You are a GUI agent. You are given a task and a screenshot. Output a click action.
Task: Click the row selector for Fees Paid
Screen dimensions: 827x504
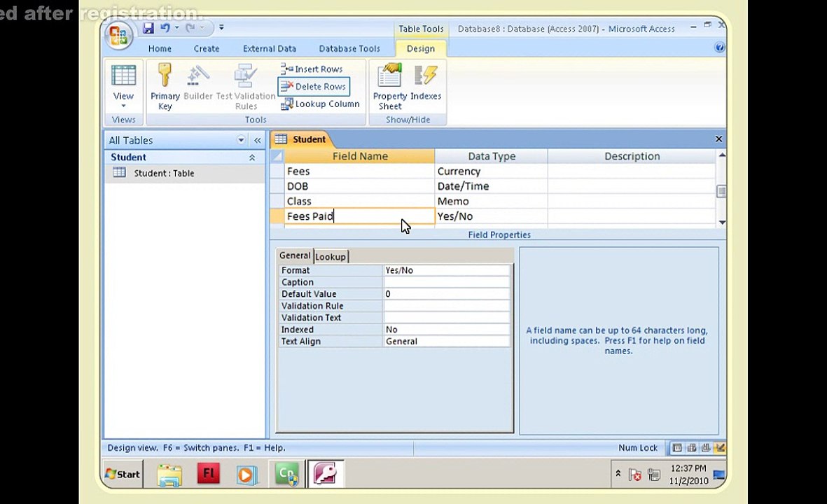click(277, 216)
